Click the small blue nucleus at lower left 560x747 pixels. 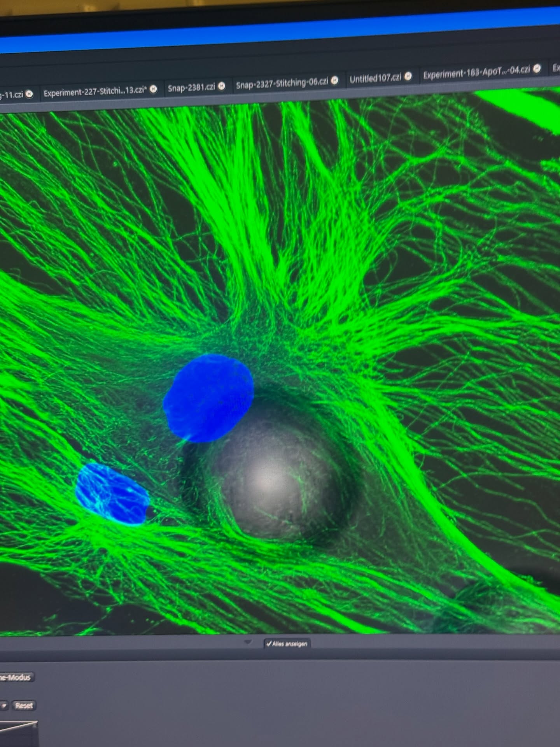pos(112,493)
